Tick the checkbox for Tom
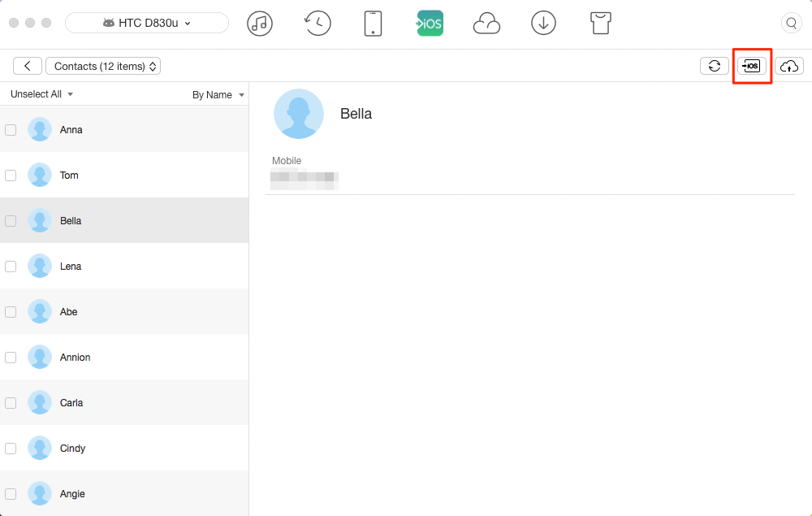This screenshot has width=812, height=516. coord(11,176)
